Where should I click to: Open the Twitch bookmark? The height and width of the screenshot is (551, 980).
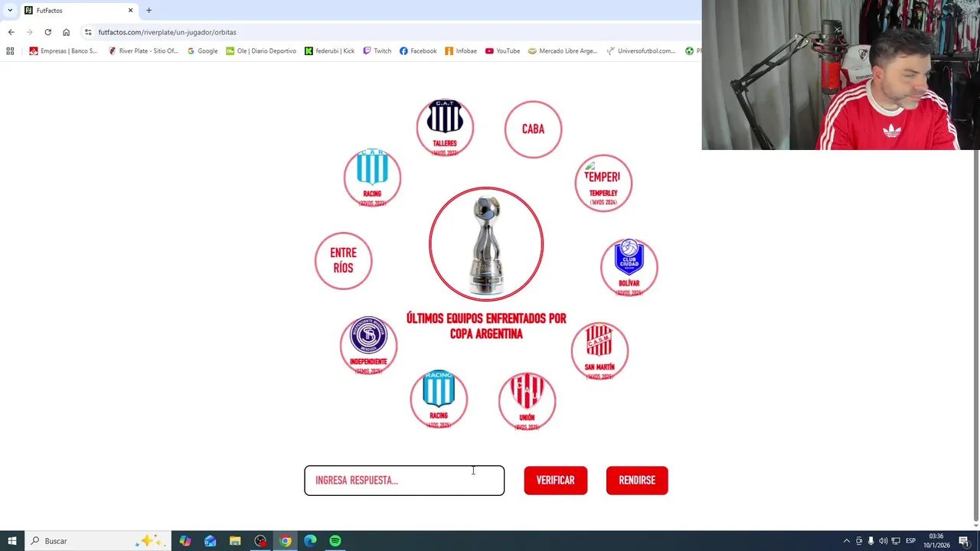pos(377,51)
